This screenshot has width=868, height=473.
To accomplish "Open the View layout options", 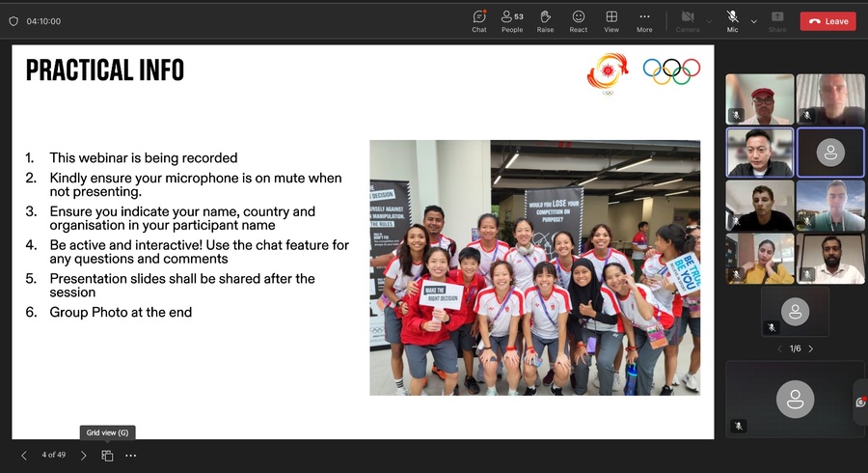I will coord(611,20).
